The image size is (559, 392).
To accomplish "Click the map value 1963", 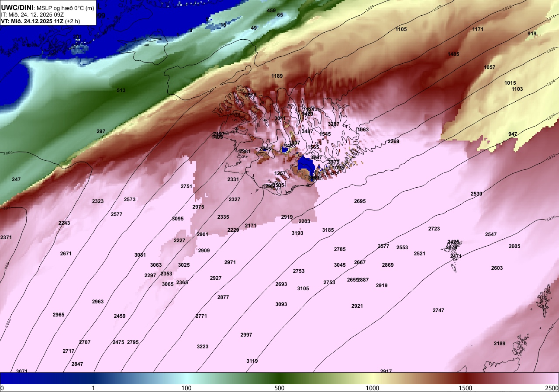I will point(363,130).
